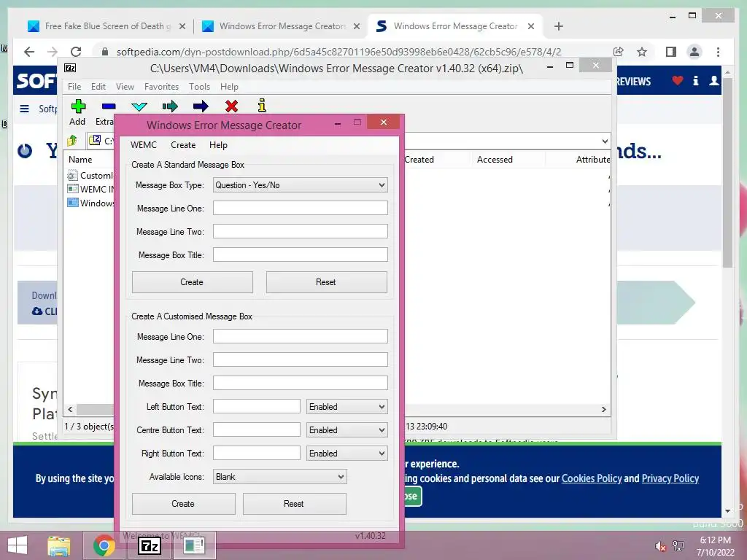Click the Softpedia red heart icon

677,80
